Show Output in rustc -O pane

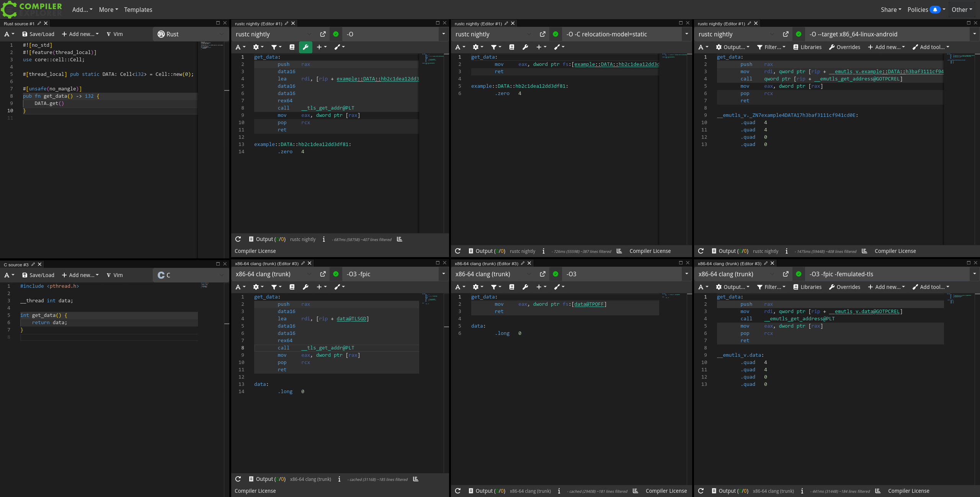[267, 239]
